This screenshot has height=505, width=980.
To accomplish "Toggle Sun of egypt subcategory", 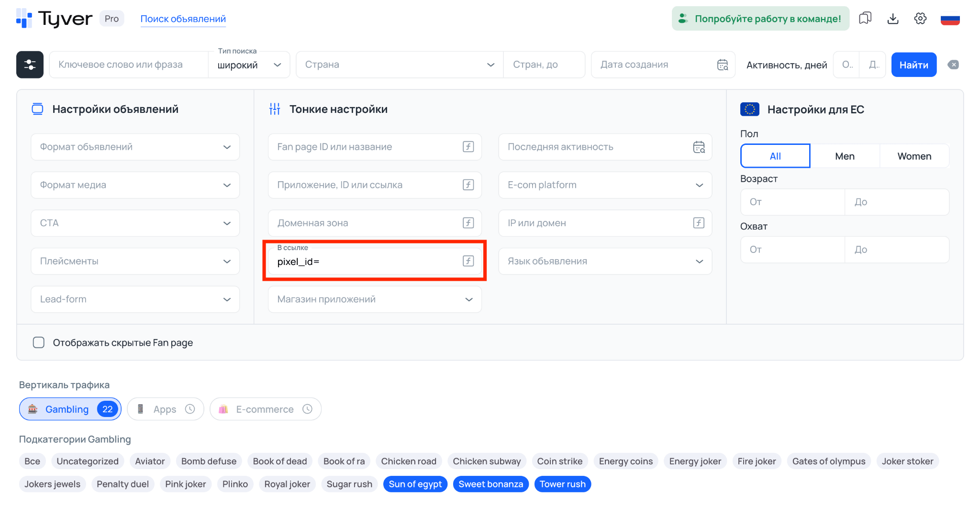I will (x=415, y=484).
